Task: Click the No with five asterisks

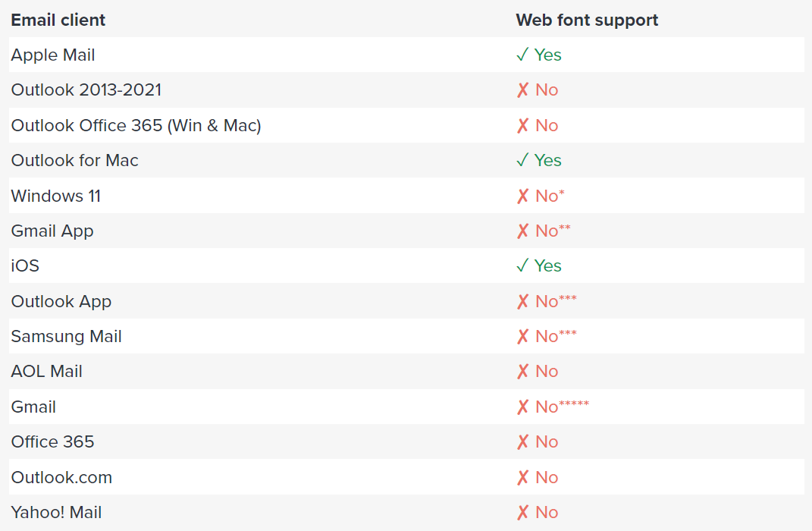Action: pyautogui.click(x=562, y=406)
